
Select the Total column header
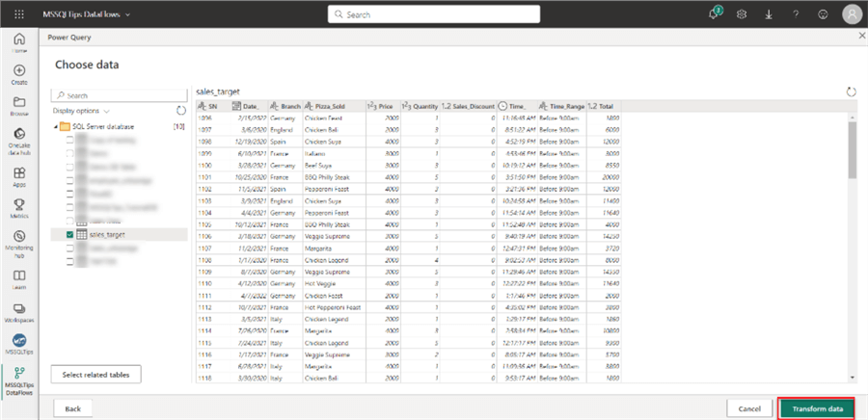point(604,106)
